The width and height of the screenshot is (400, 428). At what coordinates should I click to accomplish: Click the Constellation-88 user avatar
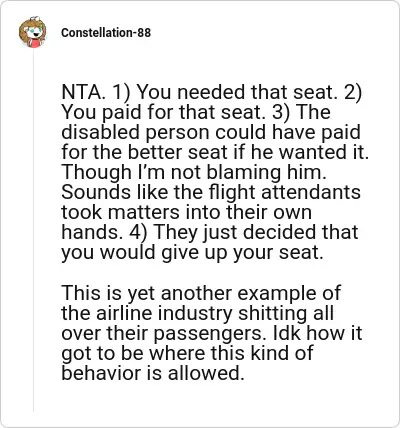[32, 32]
